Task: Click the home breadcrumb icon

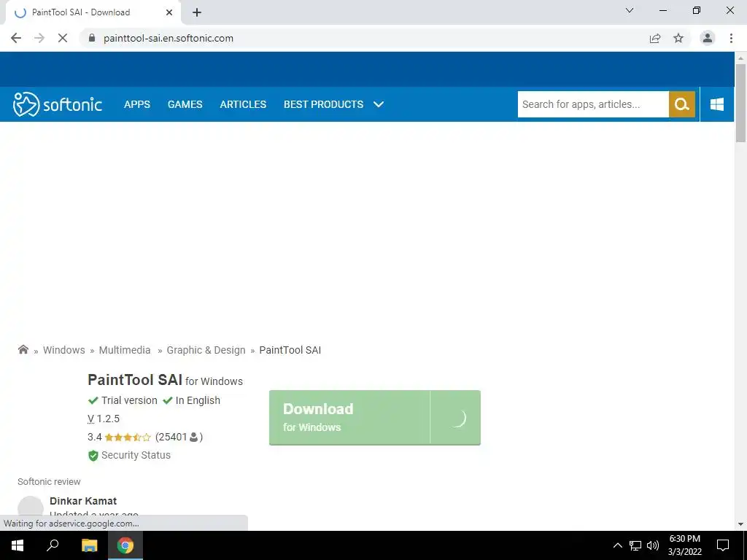Action: pos(23,349)
